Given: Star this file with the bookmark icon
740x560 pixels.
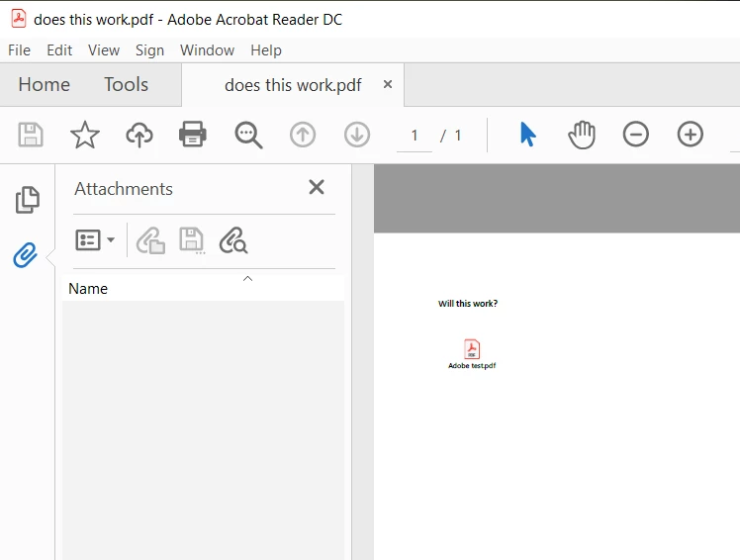Looking at the screenshot, I should click(x=85, y=135).
